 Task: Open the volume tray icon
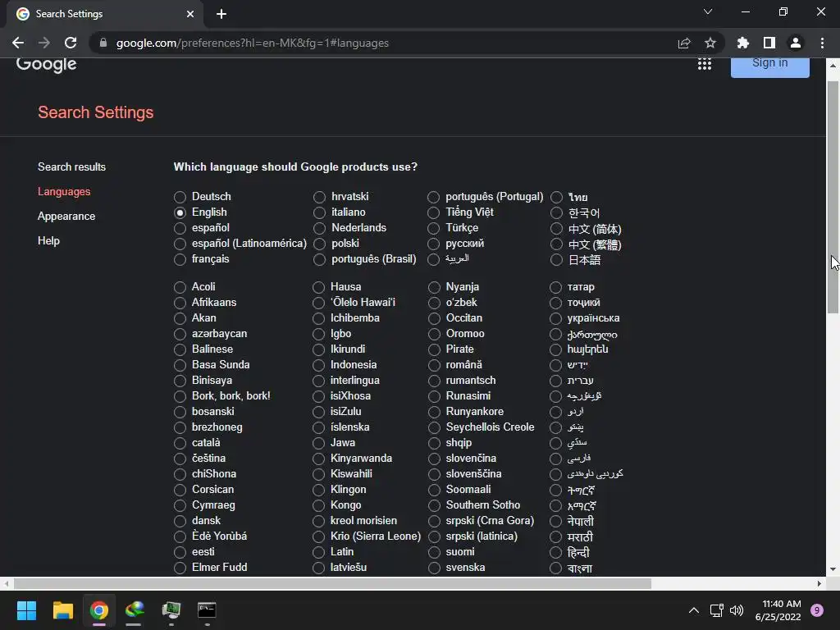coord(737,610)
